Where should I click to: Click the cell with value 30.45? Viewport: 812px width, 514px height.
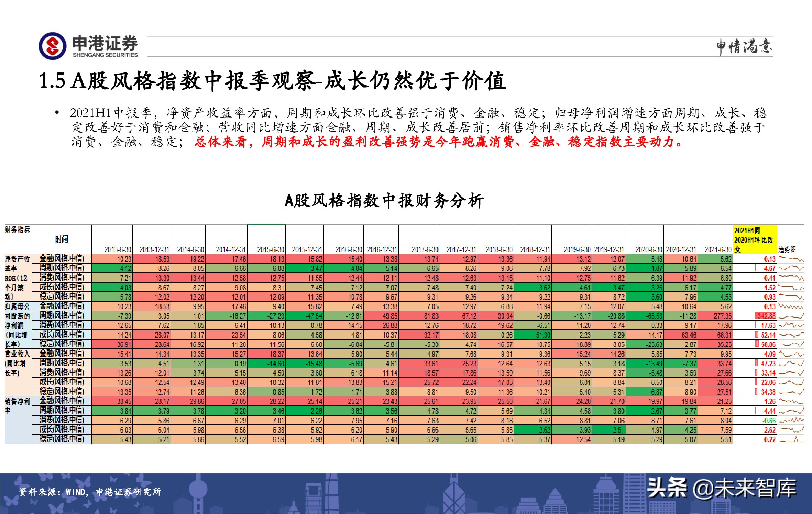[112, 401]
